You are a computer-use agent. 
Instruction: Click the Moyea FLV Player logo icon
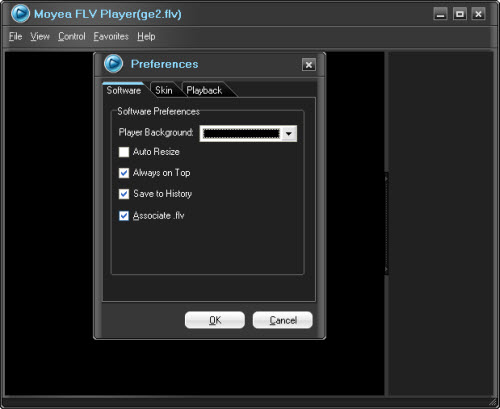(x=20, y=14)
